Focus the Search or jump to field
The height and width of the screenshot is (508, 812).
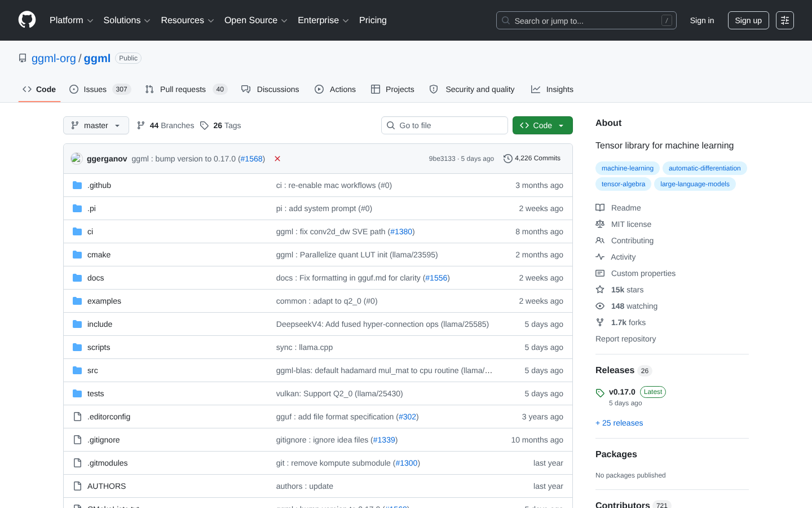tap(586, 20)
